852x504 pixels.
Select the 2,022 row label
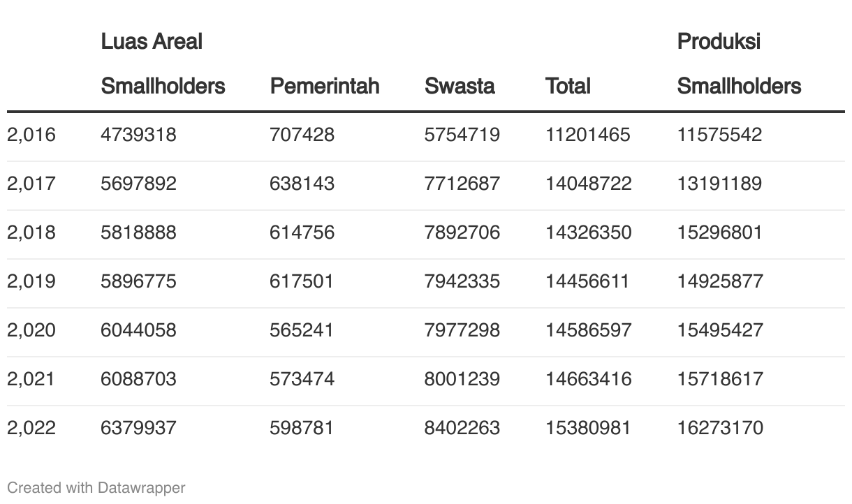(31, 428)
